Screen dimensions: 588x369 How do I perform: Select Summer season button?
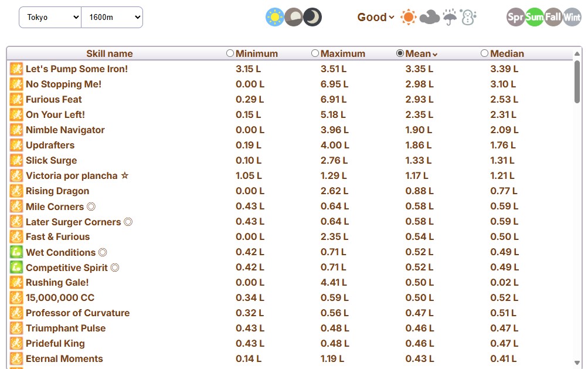click(x=535, y=17)
